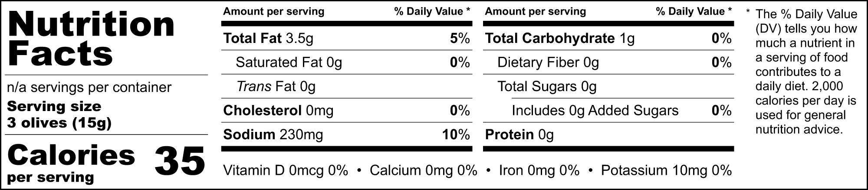Click the Sodium 10% daily value

tap(456, 134)
